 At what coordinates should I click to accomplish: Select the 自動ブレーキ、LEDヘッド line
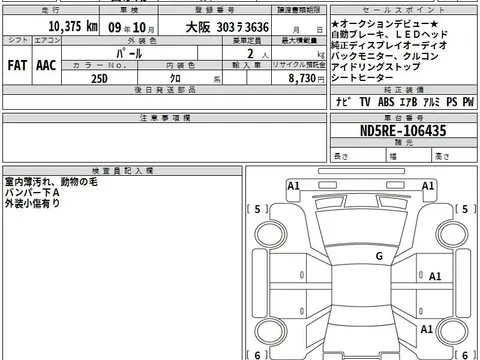(x=389, y=34)
